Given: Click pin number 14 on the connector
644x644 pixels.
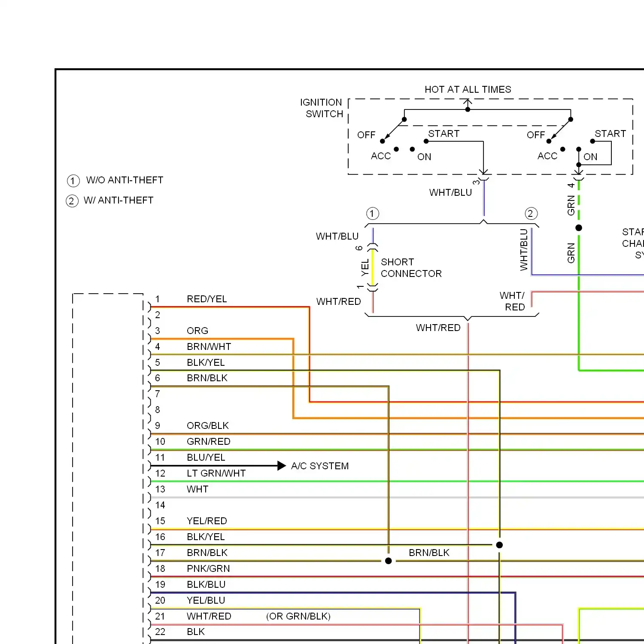Looking at the screenshot, I should tap(160, 505).
